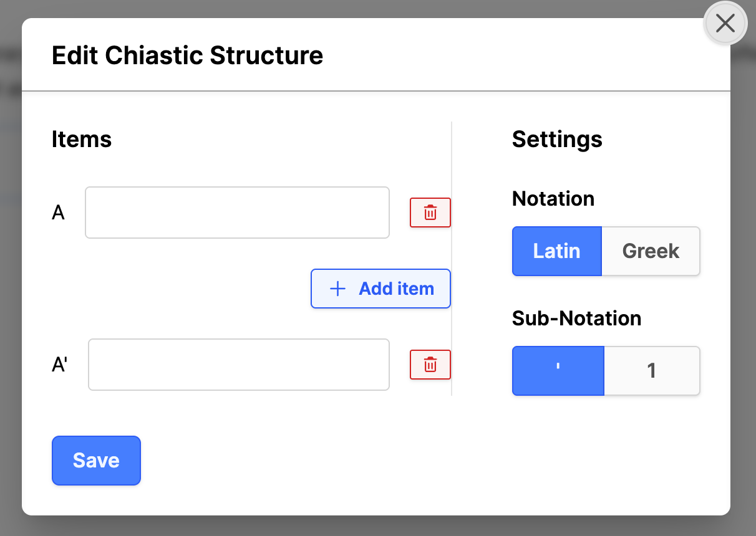Screen dimensions: 756x536
Task: Focus the text field for item A'
Action: pos(238,365)
